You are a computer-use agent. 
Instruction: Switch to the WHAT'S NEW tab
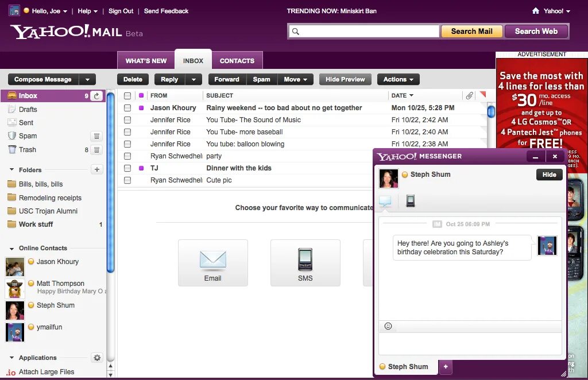pyautogui.click(x=146, y=60)
